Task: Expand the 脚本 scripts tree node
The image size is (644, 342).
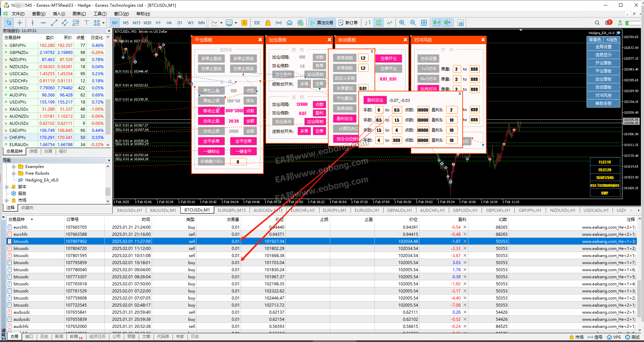Action: pos(7,187)
